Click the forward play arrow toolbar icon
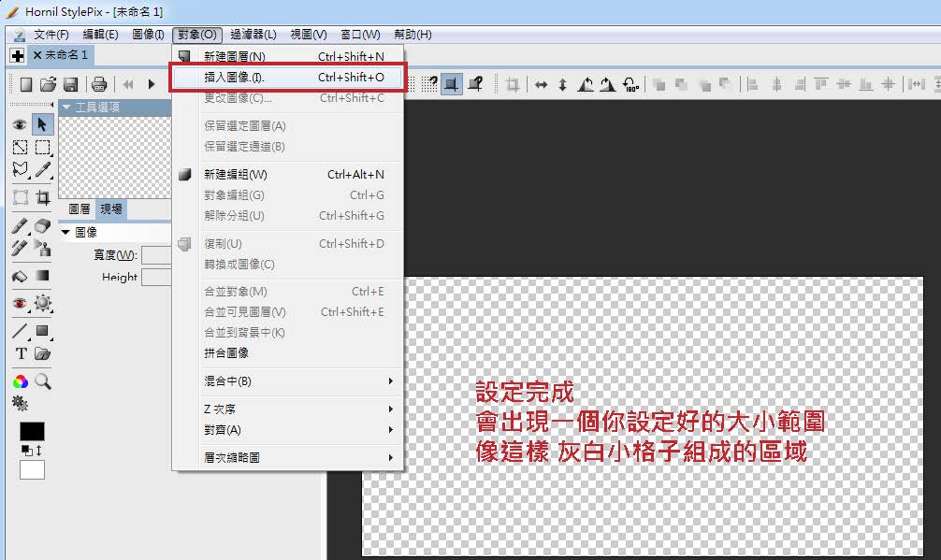The image size is (941, 560). click(x=152, y=84)
